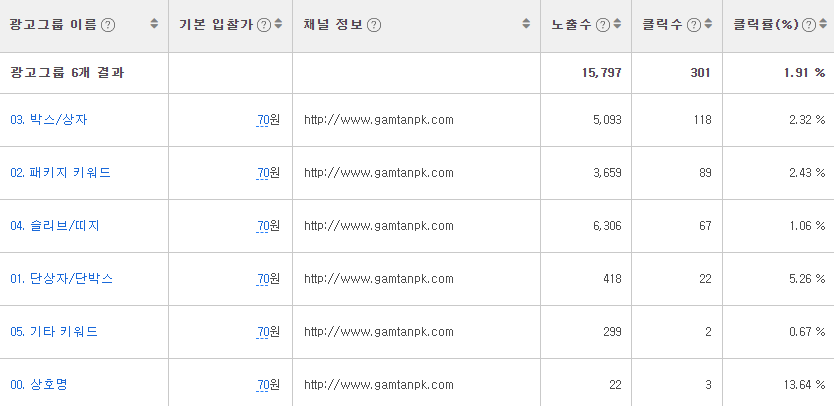Open help icon beside 클릭수 header
The height and width of the screenshot is (406, 834).
694,25
